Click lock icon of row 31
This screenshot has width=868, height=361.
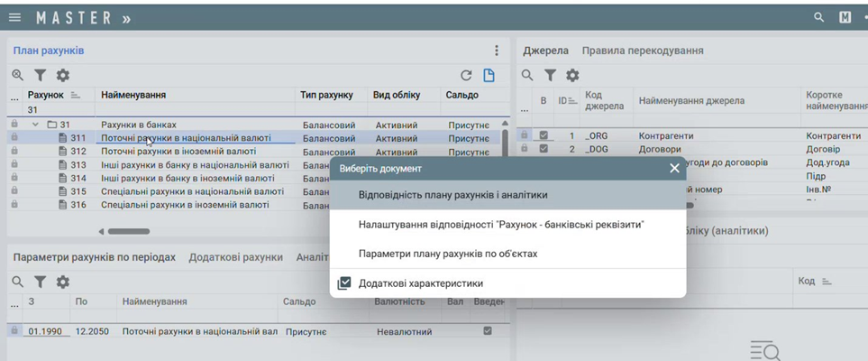(14, 125)
